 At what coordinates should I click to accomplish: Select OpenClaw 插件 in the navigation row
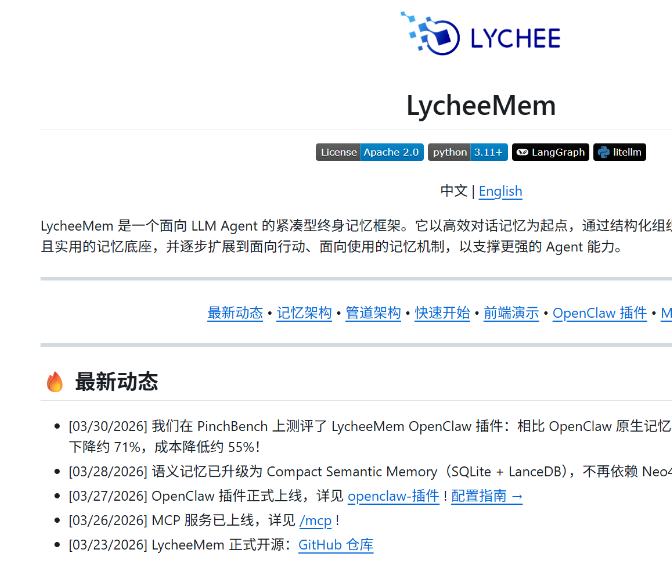click(599, 313)
